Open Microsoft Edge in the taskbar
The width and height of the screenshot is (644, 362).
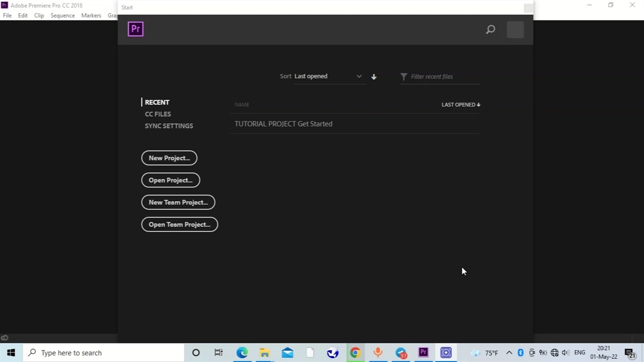[242, 352]
